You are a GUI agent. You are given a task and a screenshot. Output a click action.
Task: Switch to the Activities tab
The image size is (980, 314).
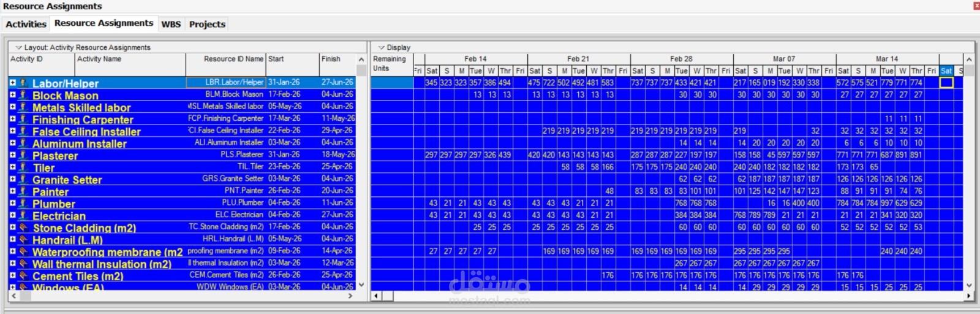26,24
